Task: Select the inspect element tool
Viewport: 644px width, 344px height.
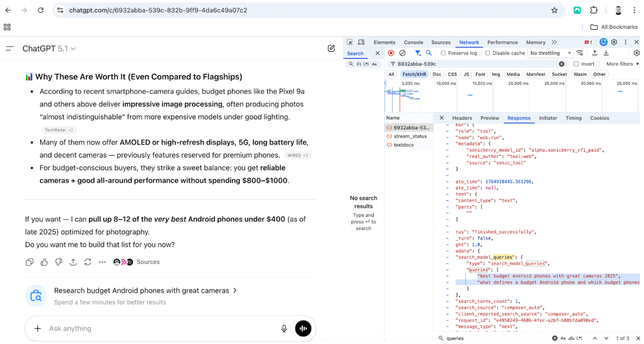Action: [350, 42]
